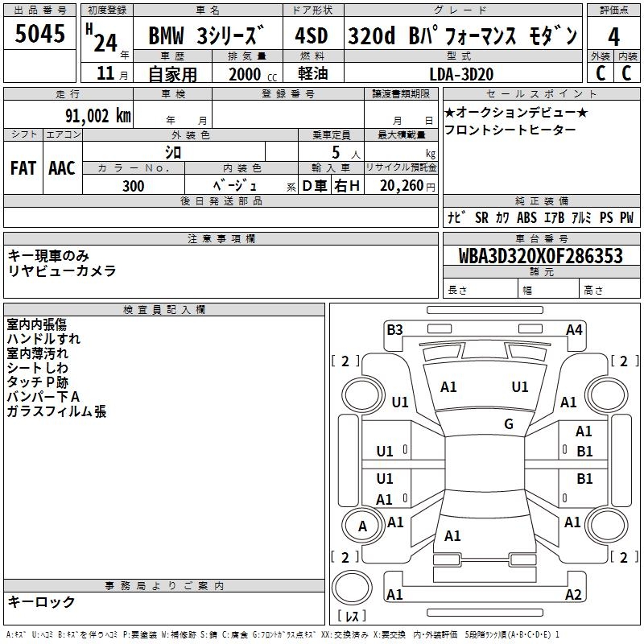This screenshot has height=644, width=644.
Task: Click the inspector note 室内薄汚れ
Action: pos(37,353)
